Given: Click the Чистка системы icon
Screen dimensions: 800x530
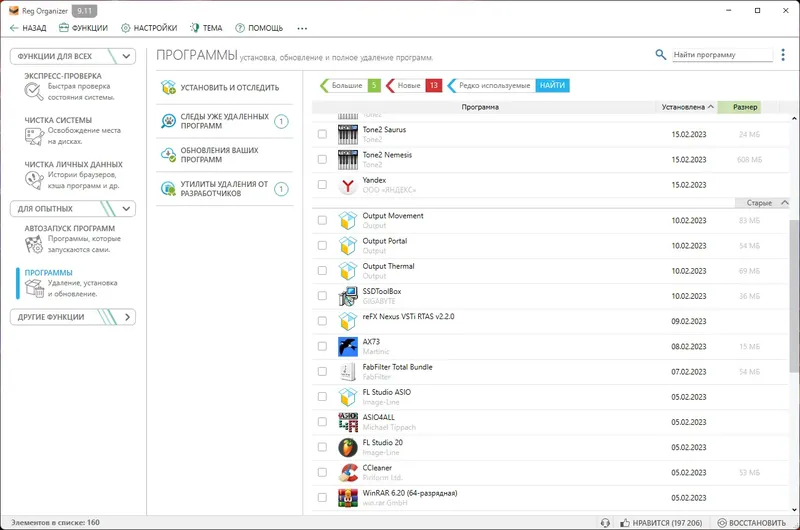Looking at the screenshot, I should tap(34, 136).
